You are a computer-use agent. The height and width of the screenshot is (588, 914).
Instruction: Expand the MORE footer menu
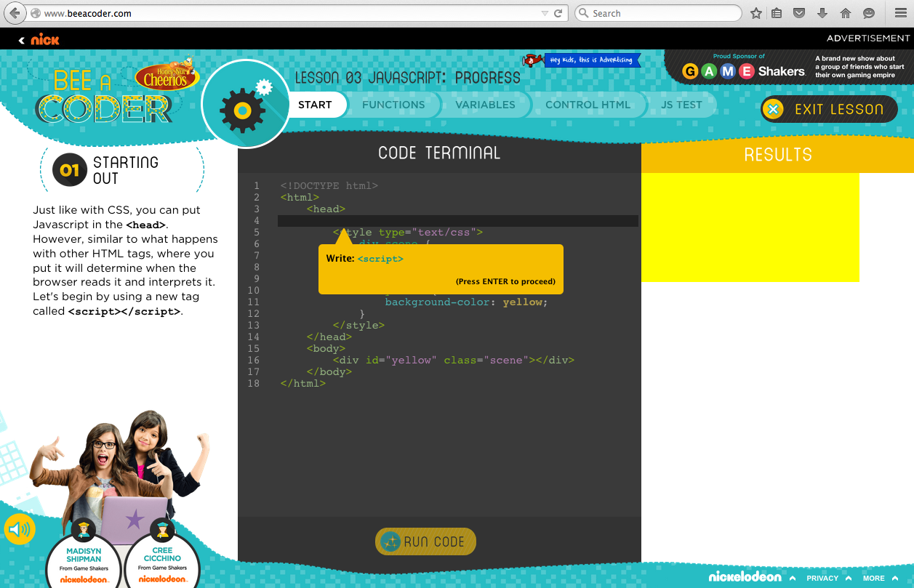point(880,579)
